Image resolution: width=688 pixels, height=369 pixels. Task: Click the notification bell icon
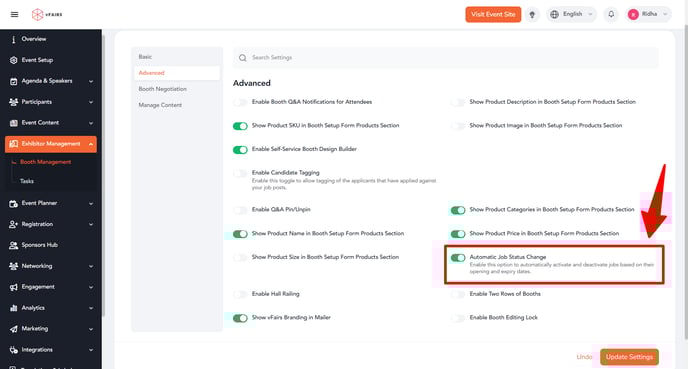pos(611,14)
